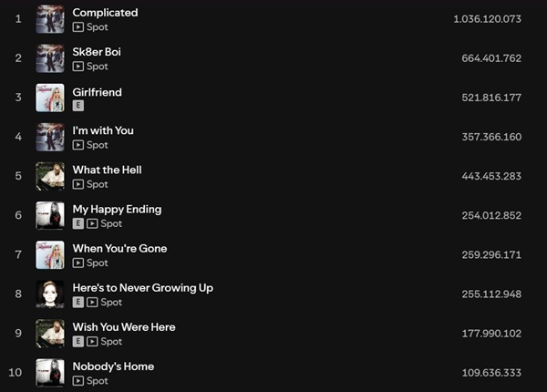Click the video icon under When You're Gone
Screen dimensions: 547x392
click(x=78, y=263)
